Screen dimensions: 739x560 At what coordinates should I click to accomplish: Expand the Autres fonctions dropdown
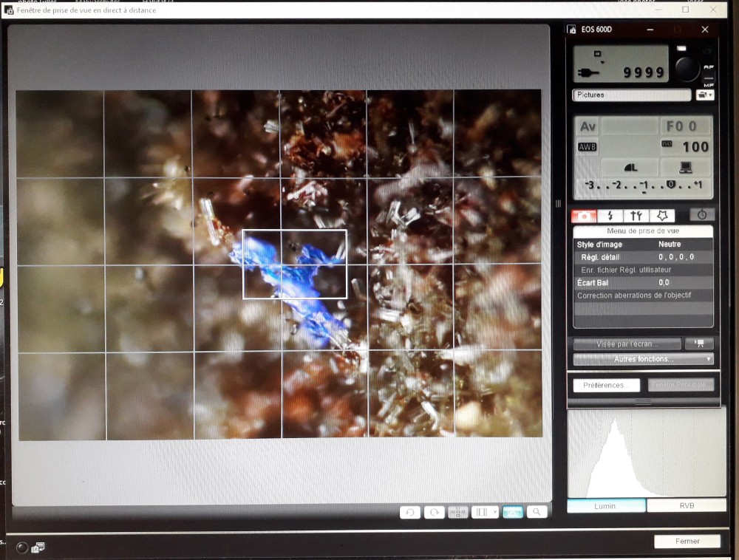(x=643, y=359)
